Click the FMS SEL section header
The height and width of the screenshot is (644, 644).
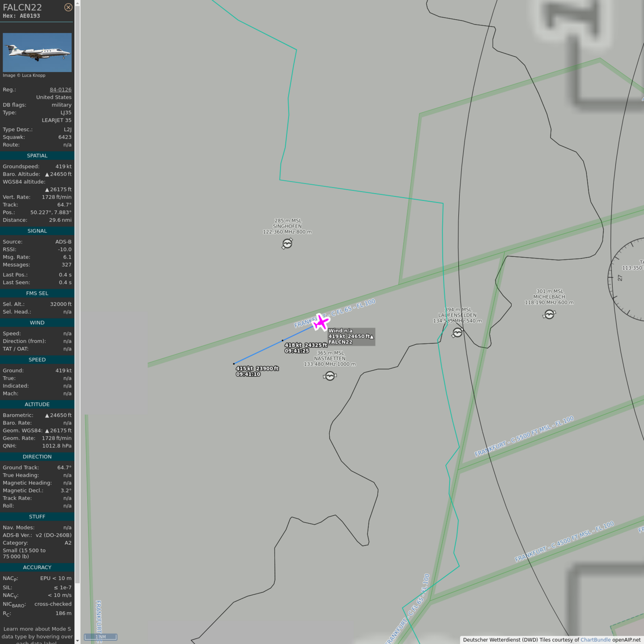37,293
